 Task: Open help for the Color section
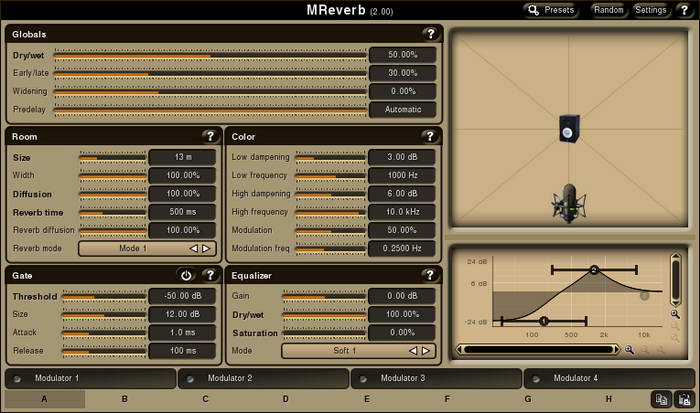[x=429, y=136]
